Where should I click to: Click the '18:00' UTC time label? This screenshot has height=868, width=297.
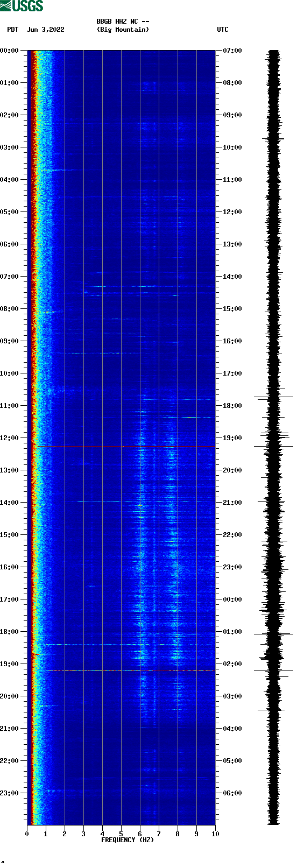pyautogui.click(x=232, y=406)
